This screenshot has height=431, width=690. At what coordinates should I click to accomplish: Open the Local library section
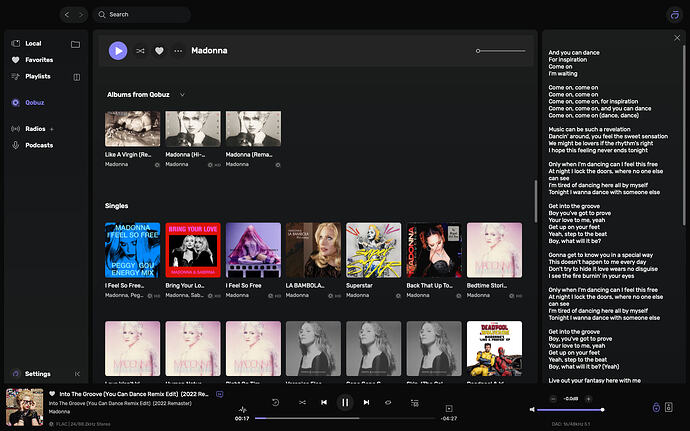point(33,44)
